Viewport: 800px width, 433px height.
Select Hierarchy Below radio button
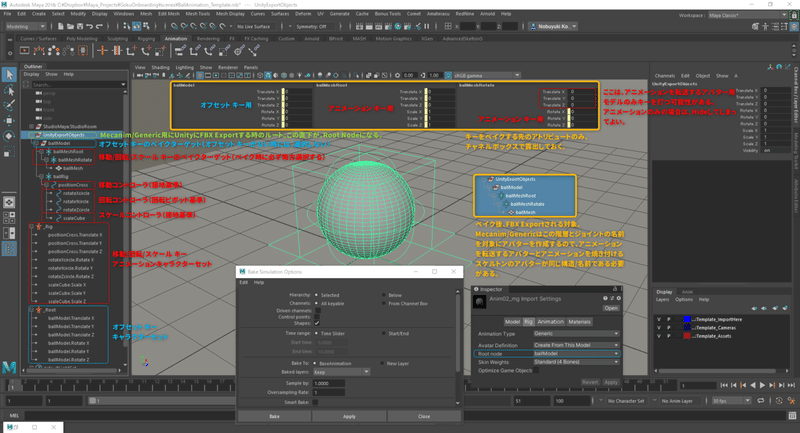point(384,295)
